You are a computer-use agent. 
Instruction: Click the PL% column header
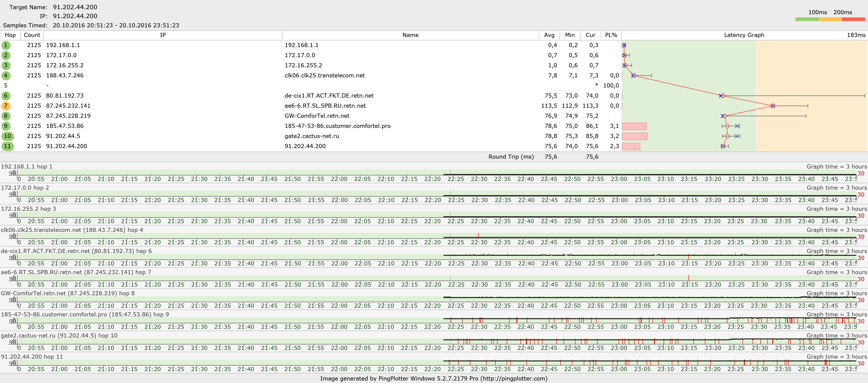tap(611, 35)
